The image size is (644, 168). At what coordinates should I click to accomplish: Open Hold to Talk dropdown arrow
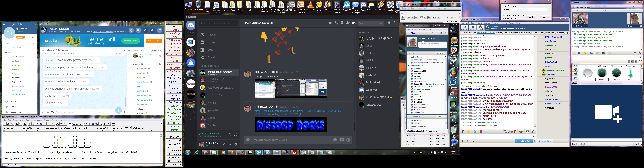(534, 141)
